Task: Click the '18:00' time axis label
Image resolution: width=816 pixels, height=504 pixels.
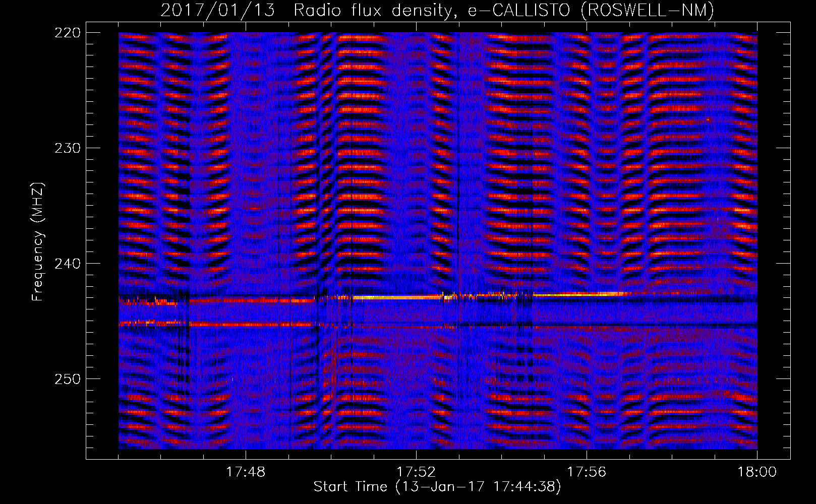Action: (757, 472)
